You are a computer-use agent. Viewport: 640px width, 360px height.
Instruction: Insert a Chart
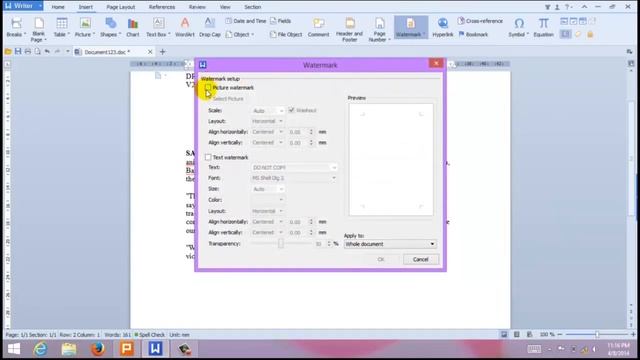click(x=133, y=28)
